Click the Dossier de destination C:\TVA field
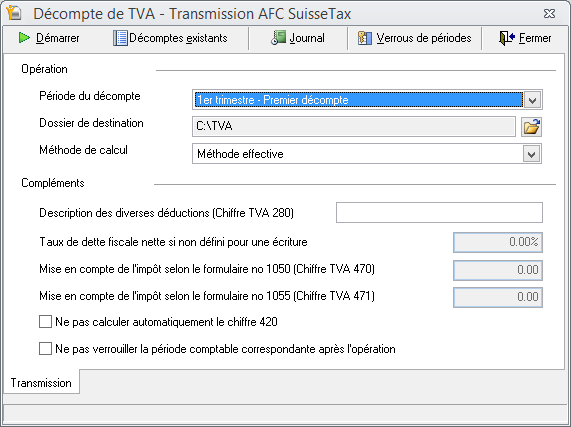 click(x=354, y=126)
